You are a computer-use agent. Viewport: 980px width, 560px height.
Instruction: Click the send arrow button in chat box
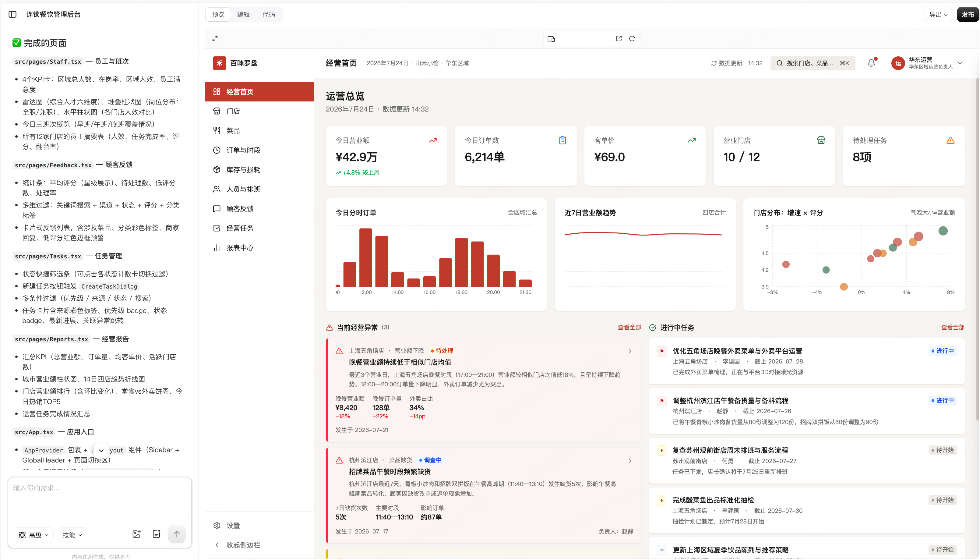[176, 534]
